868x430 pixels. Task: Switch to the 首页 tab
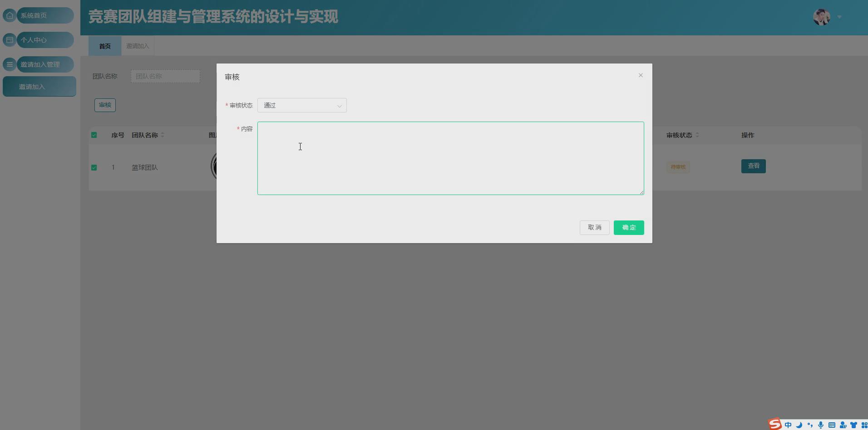tap(104, 46)
